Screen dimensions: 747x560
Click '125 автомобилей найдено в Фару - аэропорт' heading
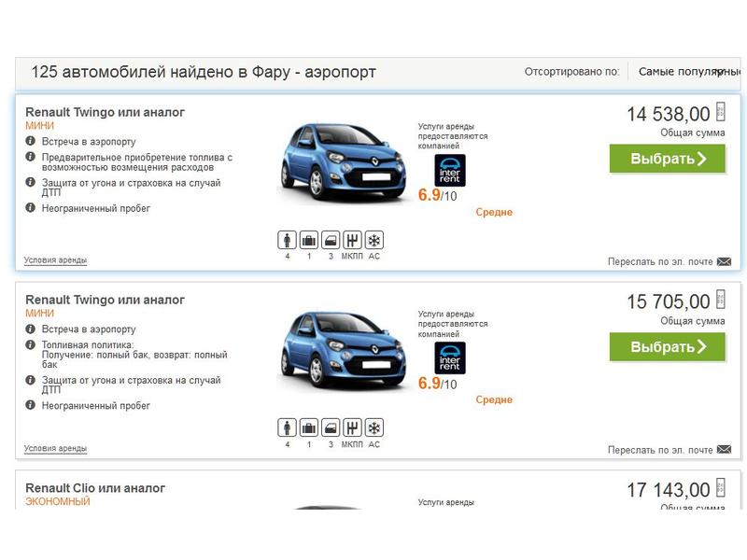coord(204,72)
